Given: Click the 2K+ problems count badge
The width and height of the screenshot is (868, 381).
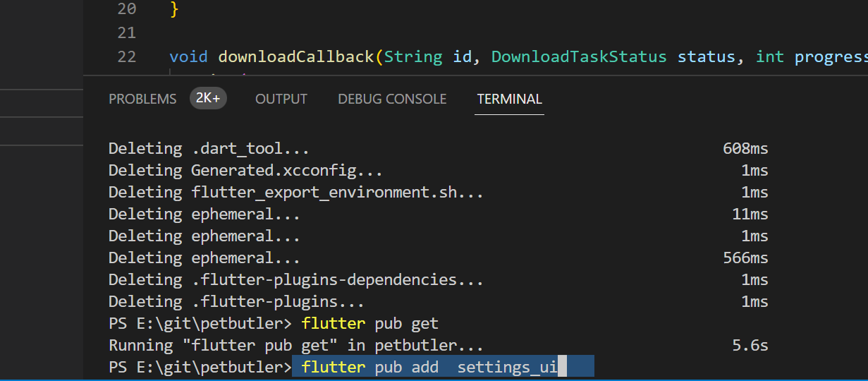Looking at the screenshot, I should (208, 99).
